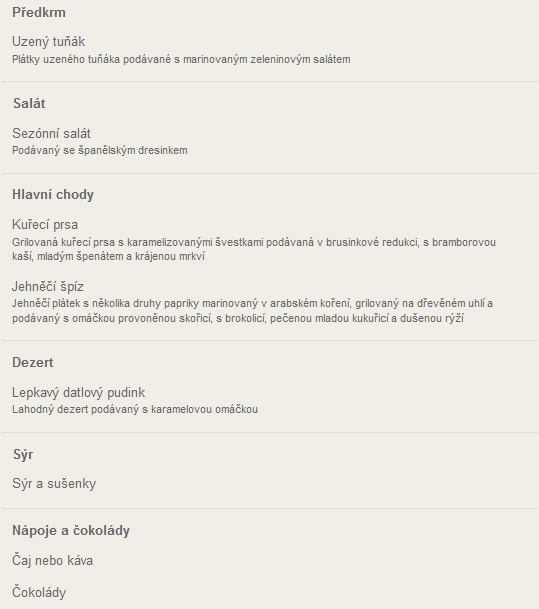
Task: Click the karamelovou omáčkou description line
Action: tap(135, 409)
